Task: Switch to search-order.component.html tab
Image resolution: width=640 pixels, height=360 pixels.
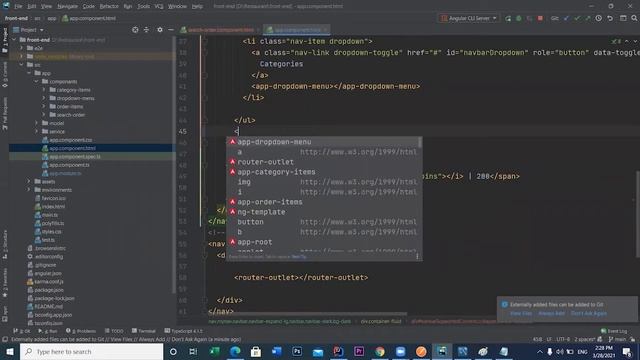Action: coord(220,30)
